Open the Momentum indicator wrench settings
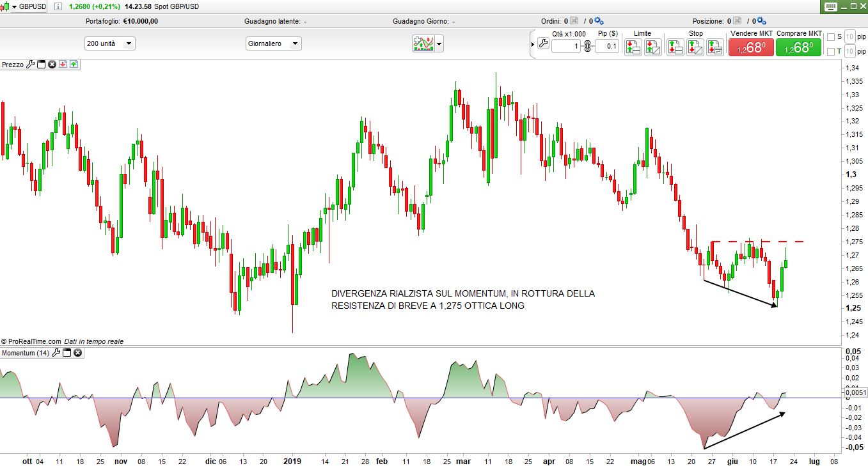The image size is (868, 466). (x=56, y=353)
